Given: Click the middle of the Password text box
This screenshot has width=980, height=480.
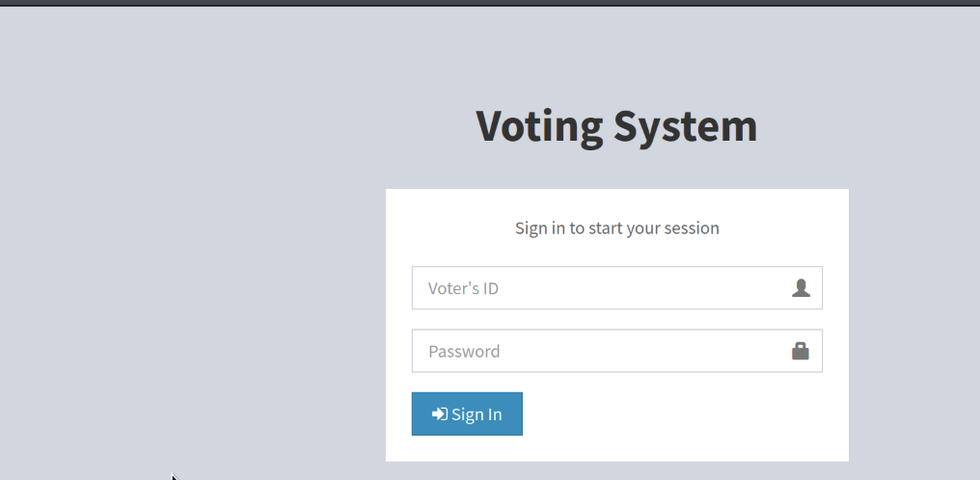Looking at the screenshot, I should click(616, 351).
